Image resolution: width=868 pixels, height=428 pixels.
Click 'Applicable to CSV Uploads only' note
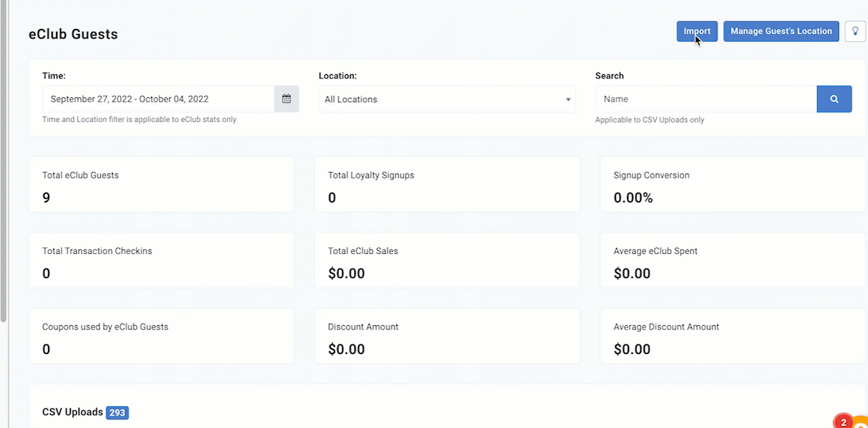tap(650, 120)
